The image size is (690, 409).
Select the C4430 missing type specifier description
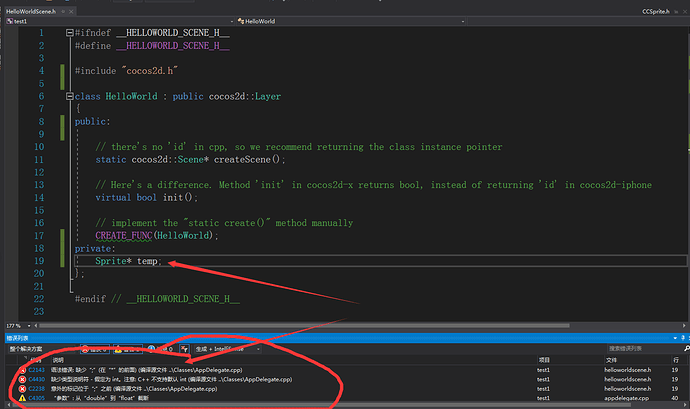click(x=172, y=379)
